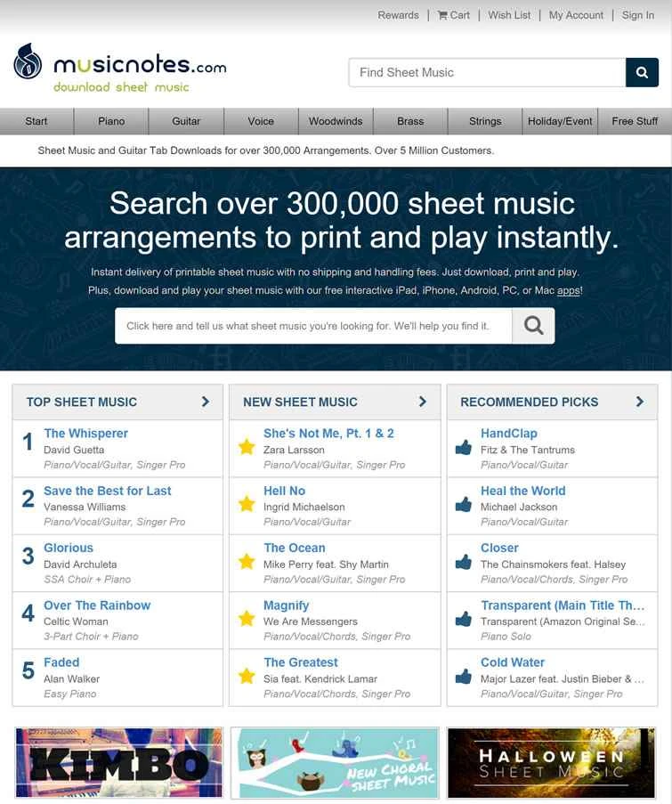Open the Woodwinds navigation tab

point(336,121)
